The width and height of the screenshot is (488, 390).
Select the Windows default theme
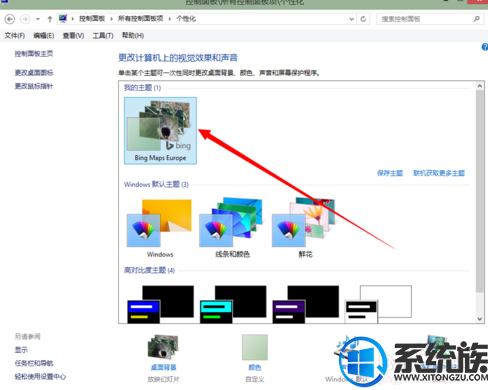(x=159, y=227)
